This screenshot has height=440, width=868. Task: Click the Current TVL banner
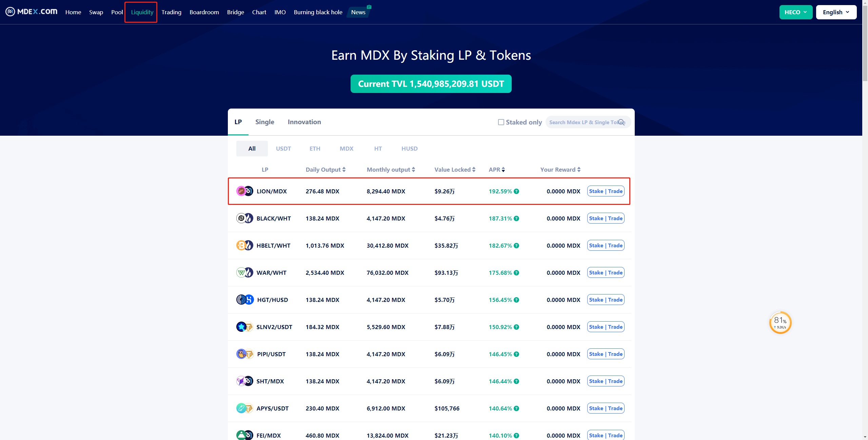click(431, 84)
